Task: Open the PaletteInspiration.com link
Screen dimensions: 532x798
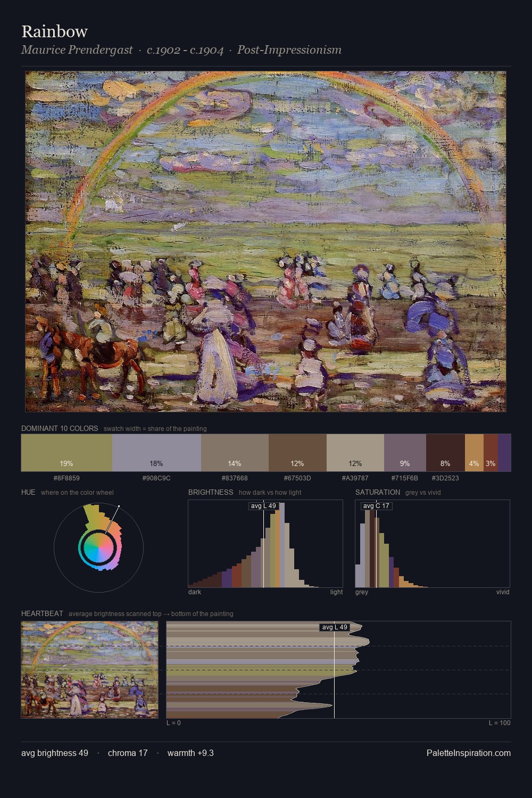Action: (x=469, y=753)
